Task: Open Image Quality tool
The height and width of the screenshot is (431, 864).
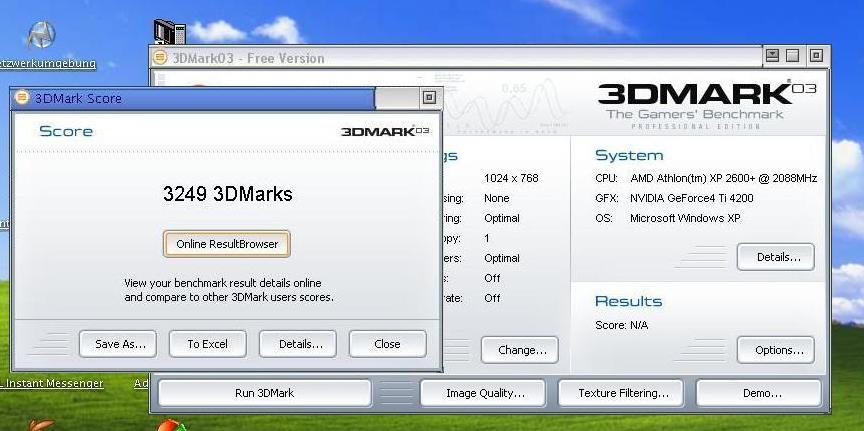Action: point(483,393)
